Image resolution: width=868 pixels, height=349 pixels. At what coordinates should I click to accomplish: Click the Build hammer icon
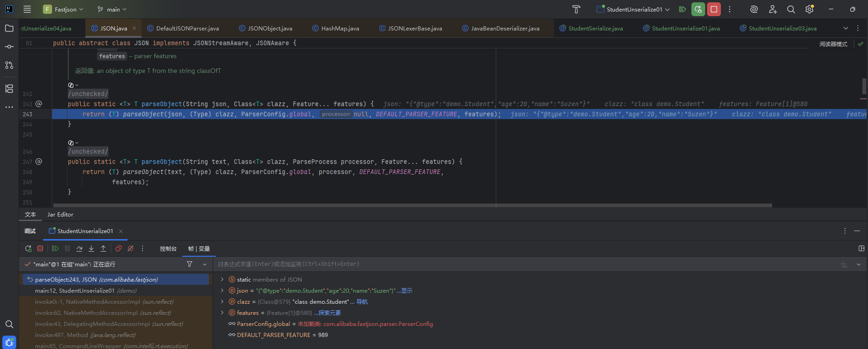(576, 9)
